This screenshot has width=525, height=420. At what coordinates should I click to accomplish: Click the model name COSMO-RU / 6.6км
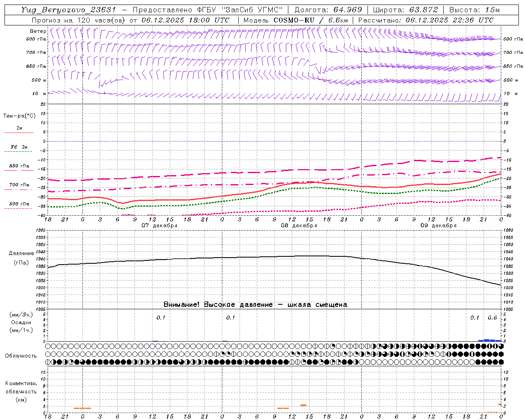(310, 20)
